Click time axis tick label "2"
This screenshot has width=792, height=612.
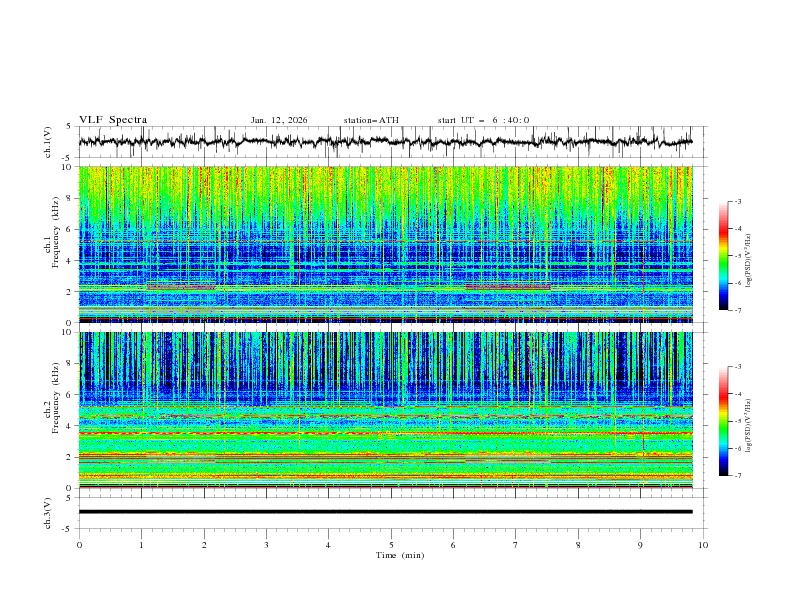(x=204, y=545)
